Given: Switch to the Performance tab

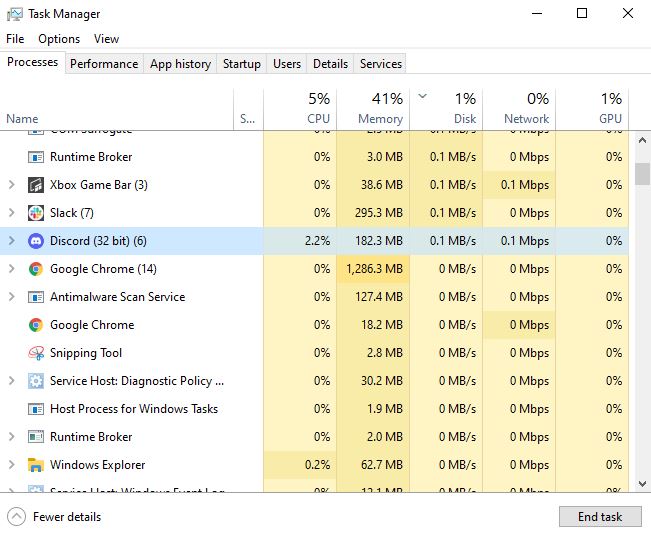Looking at the screenshot, I should coord(104,64).
